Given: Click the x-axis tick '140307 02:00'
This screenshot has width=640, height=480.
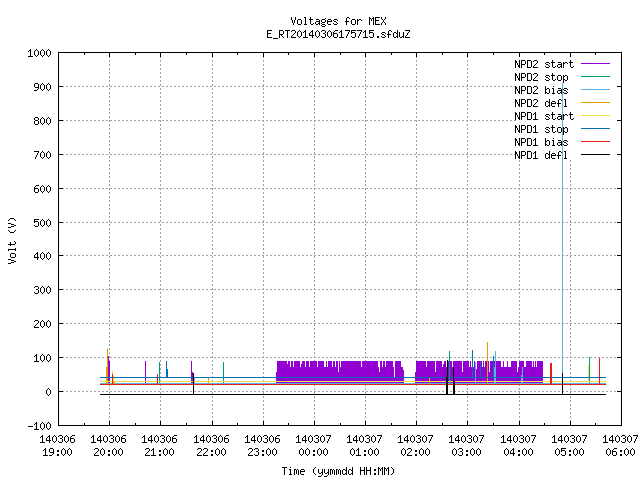Looking at the screenshot, I should pos(415,446).
